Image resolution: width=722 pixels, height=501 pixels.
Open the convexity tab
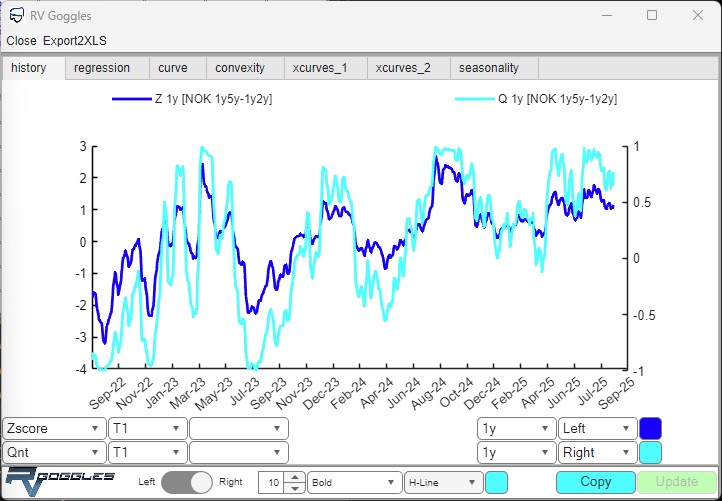[240, 68]
